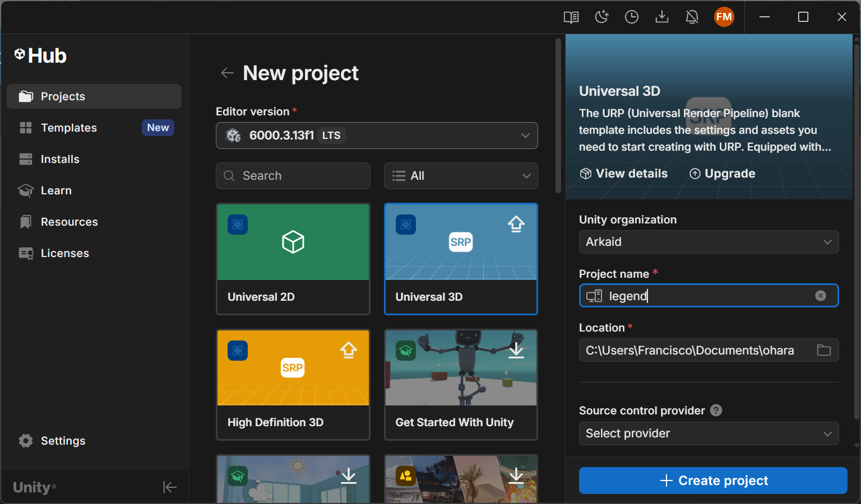Open the Learn section

click(x=94, y=190)
